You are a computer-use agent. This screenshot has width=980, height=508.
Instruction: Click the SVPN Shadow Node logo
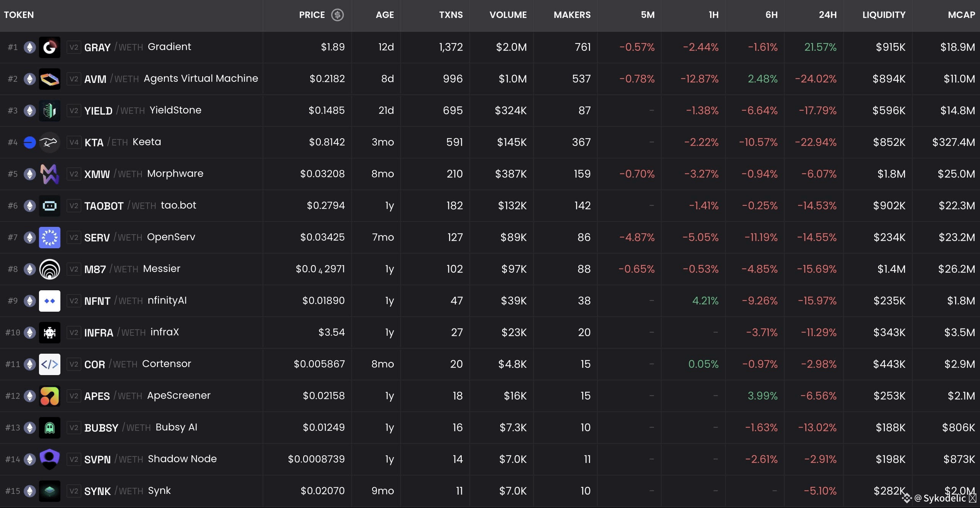click(50, 459)
